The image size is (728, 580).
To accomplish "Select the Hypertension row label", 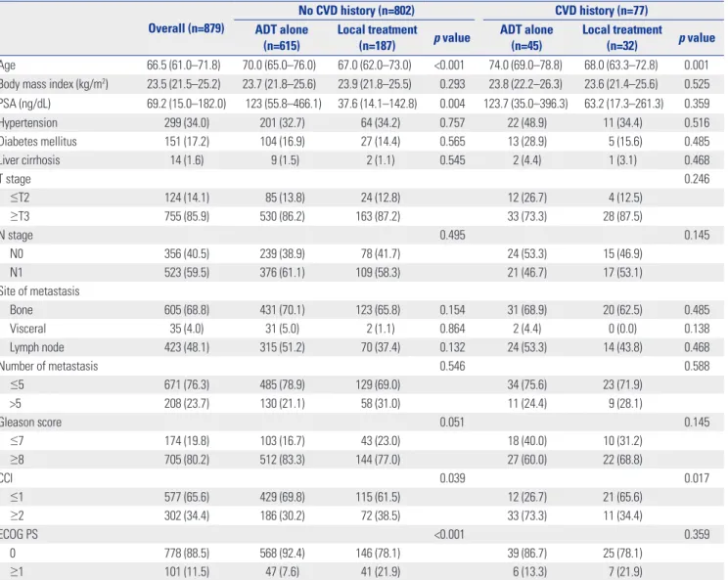I will (28, 123).
